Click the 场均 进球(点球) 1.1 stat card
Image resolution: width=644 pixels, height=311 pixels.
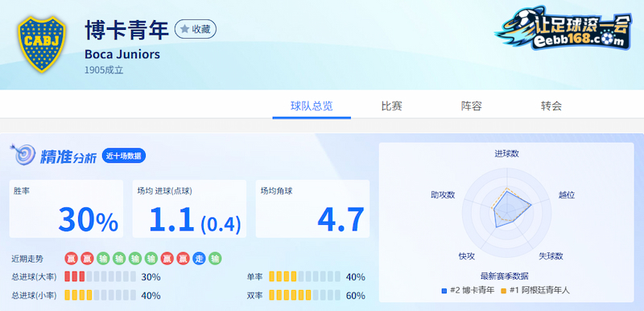(x=189, y=209)
